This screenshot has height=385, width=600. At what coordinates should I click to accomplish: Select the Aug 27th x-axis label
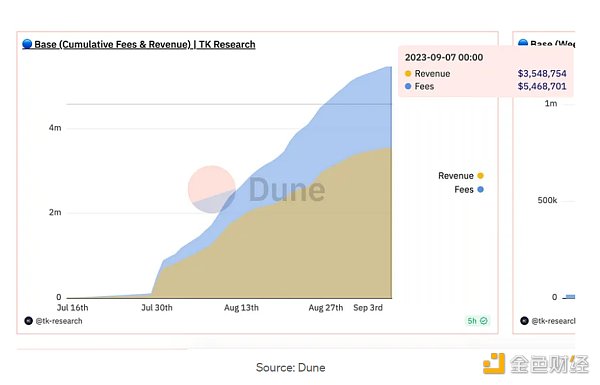point(326,308)
